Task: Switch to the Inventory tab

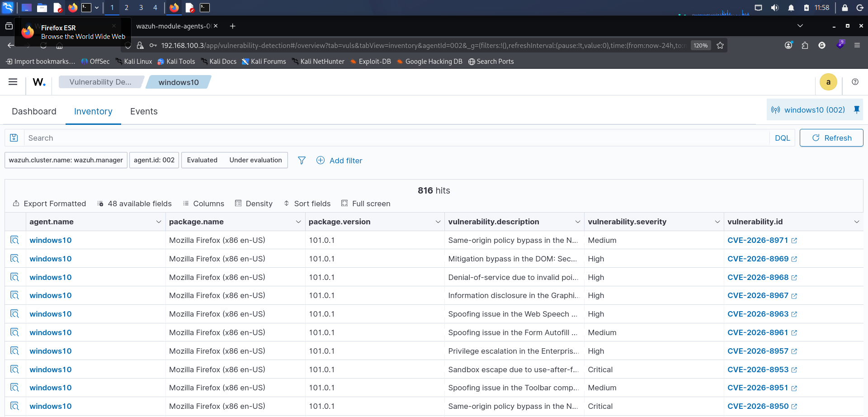Action: (x=93, y=111)
